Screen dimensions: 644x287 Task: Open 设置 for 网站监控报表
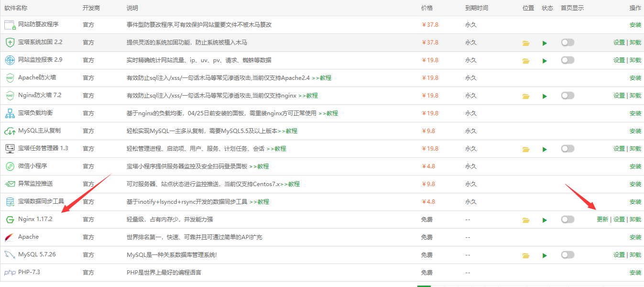619,60
